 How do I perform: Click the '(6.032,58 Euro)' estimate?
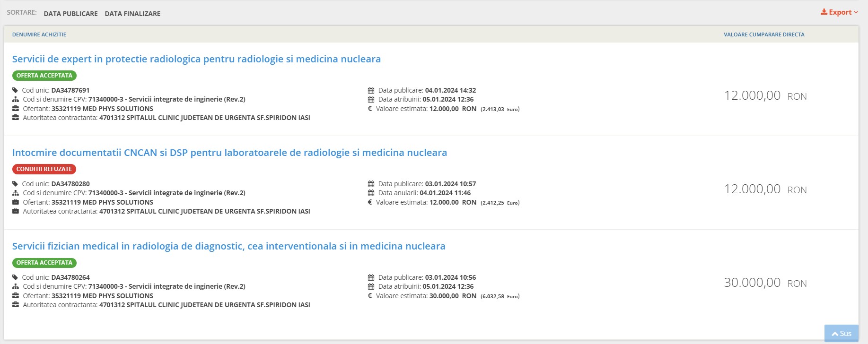pos(500,296)
